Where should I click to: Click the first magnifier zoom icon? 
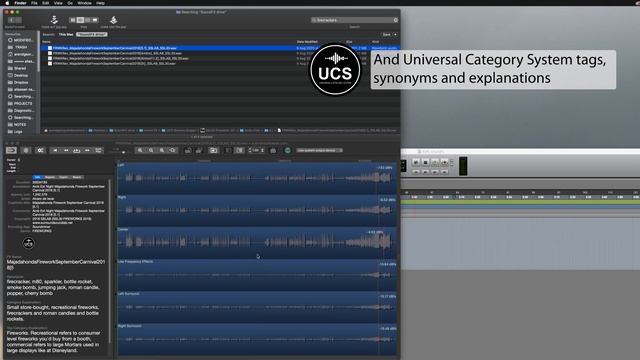140,150
